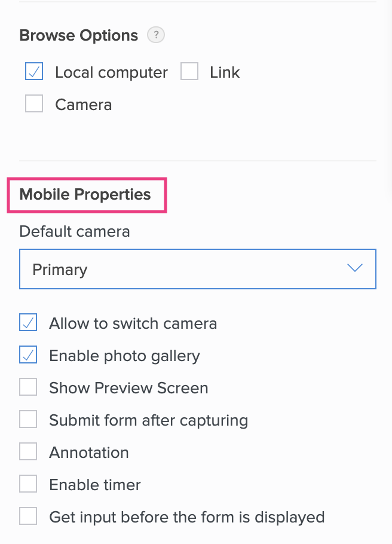Click the Enable photo gallery label

point(124,356)
